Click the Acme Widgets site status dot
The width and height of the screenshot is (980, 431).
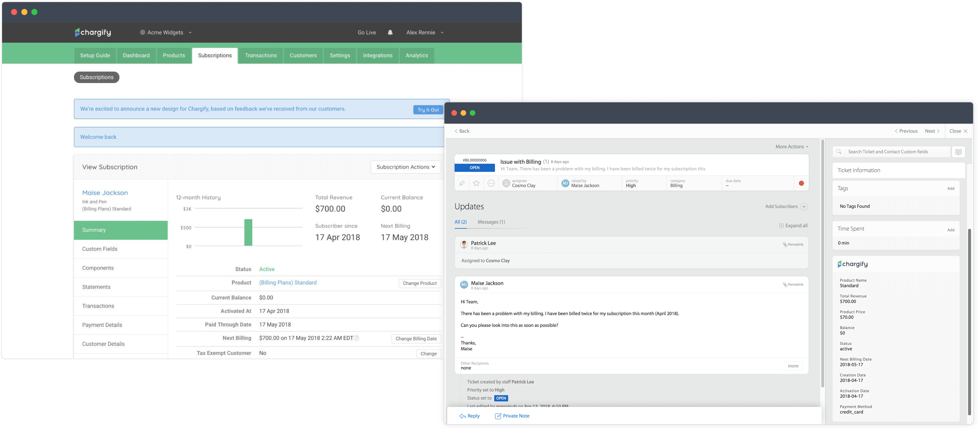(142, 32)
